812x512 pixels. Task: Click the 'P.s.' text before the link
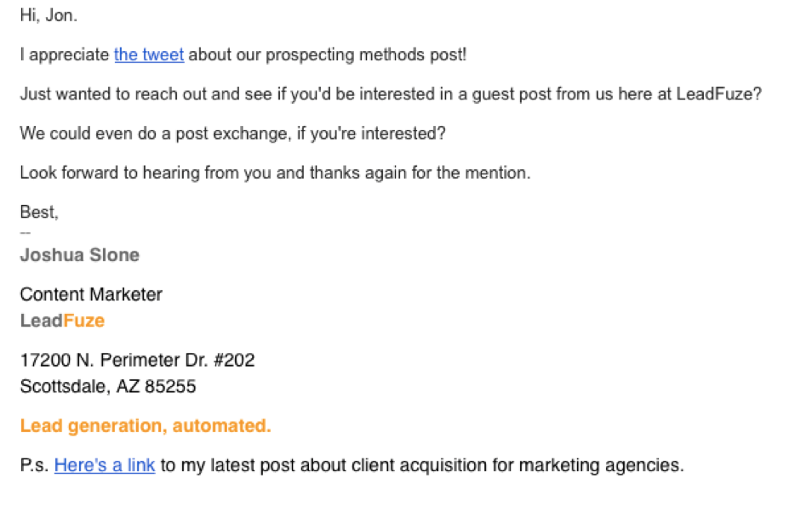click(34, 465)
